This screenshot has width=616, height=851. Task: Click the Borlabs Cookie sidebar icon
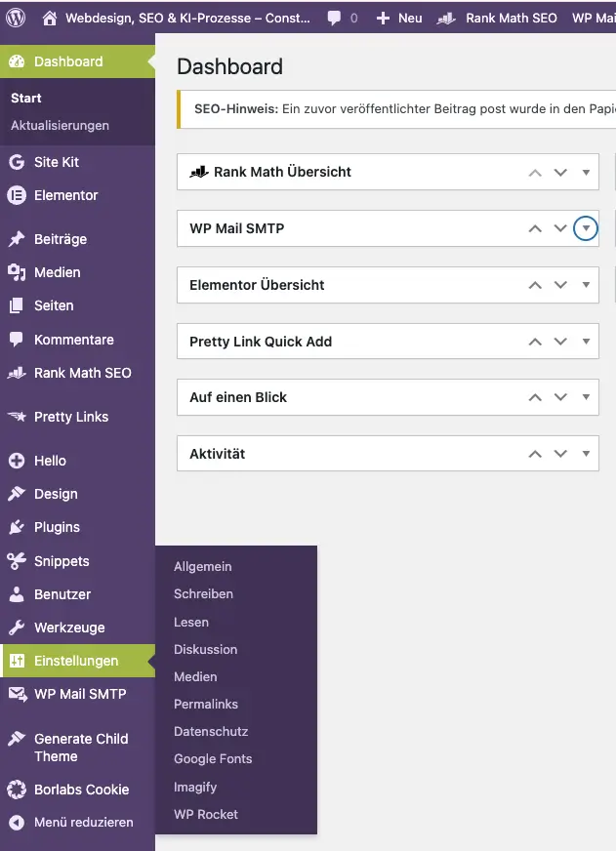click(x=17, y=790)
